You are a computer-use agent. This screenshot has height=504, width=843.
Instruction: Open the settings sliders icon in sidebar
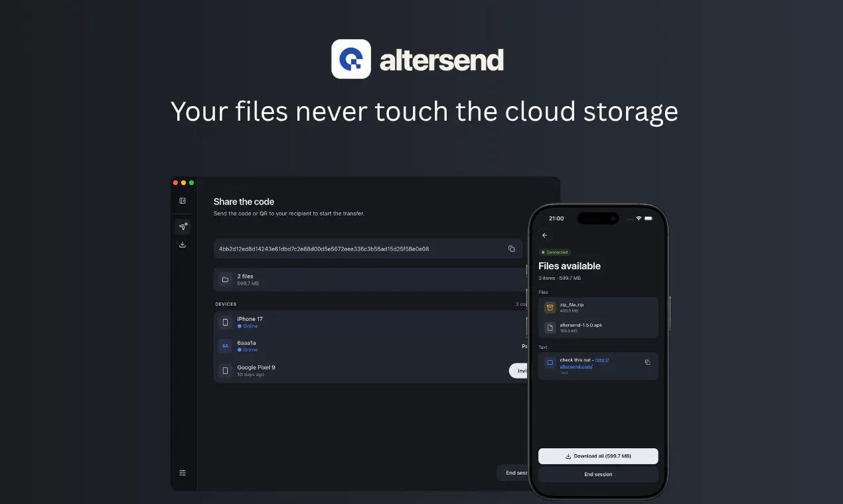coord(183,473)
